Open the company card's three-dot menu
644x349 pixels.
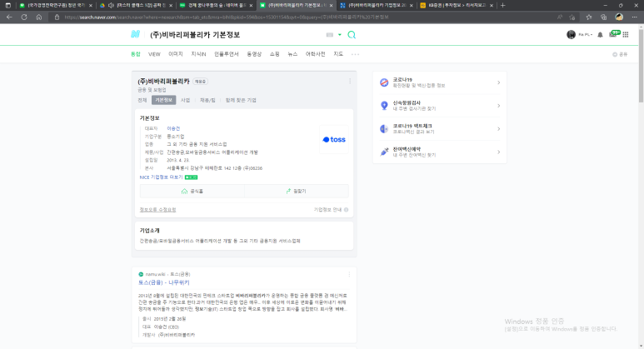pos(350,82)
